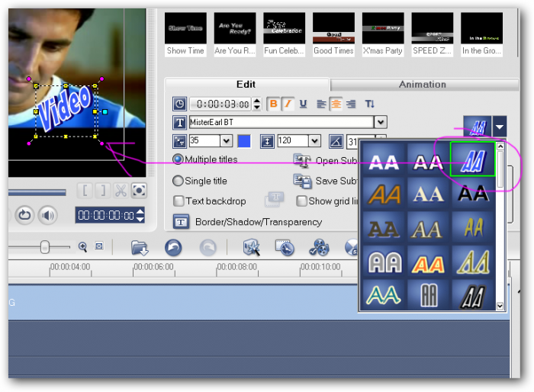
Task: Expand the font size 35 dropdown
Action: 226,140
